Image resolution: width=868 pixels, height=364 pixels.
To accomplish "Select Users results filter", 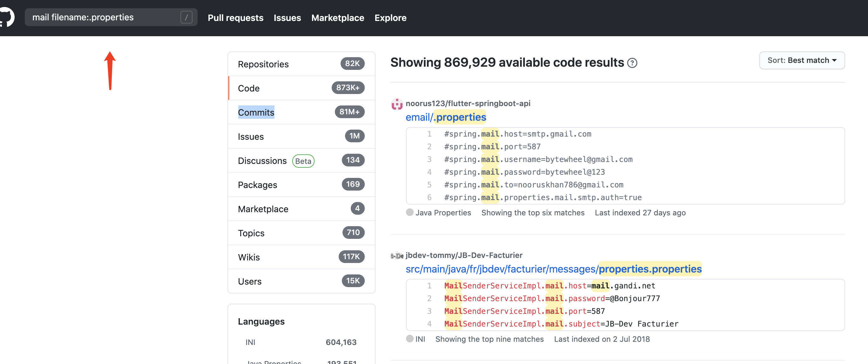I will [x=302, y=281].
